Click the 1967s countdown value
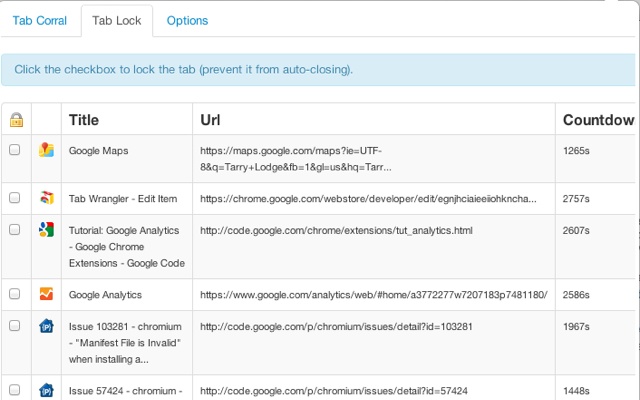 click(576, 327)
